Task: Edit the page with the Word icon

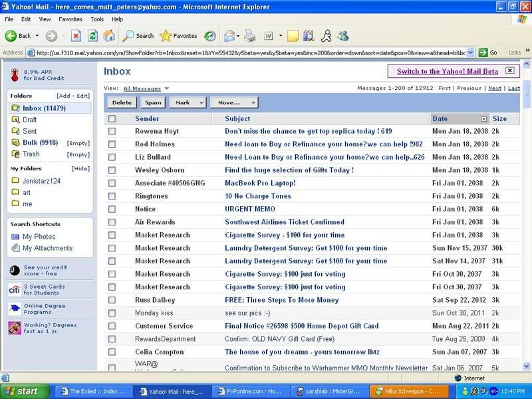Action: 269,36
